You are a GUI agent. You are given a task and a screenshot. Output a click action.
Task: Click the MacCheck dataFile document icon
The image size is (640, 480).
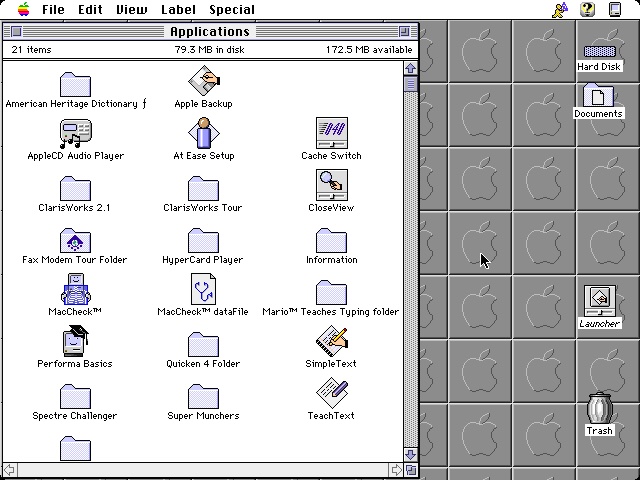tap(203, 289)
